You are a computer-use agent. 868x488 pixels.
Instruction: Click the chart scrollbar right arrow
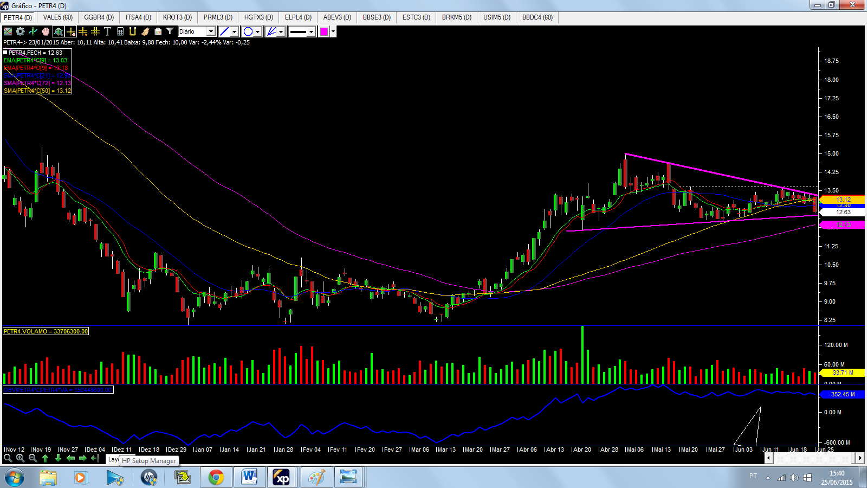(860, 458)
